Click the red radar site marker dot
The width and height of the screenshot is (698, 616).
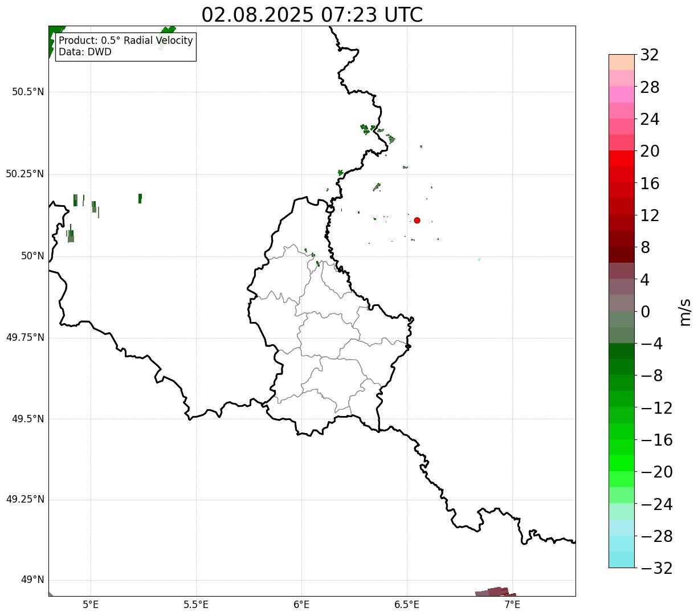[417, 220]
